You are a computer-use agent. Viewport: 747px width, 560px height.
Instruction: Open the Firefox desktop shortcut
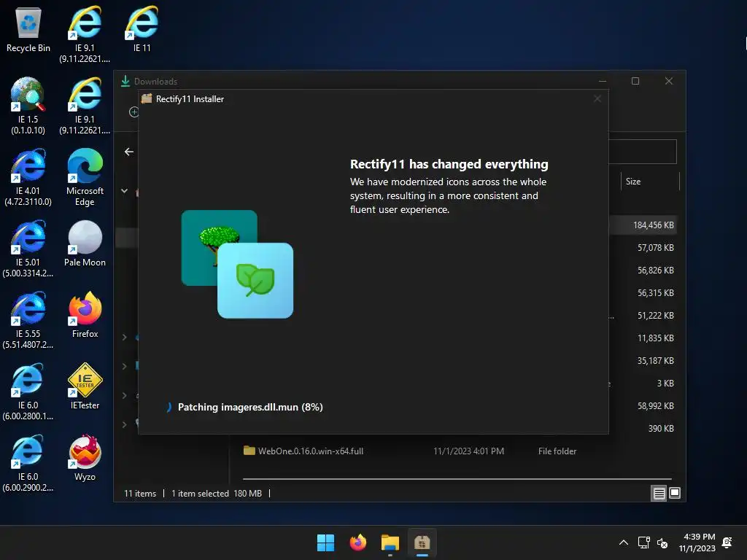click(x=85, y=315)
